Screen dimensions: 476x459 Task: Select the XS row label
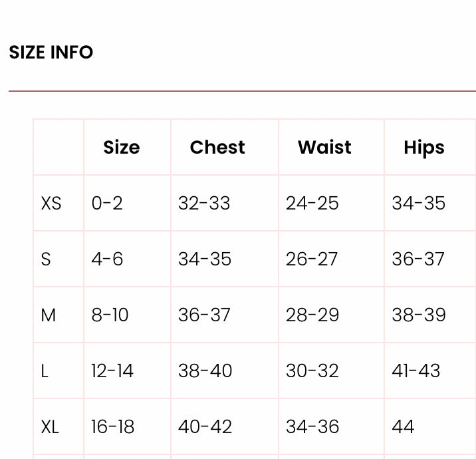pos(51,203)
